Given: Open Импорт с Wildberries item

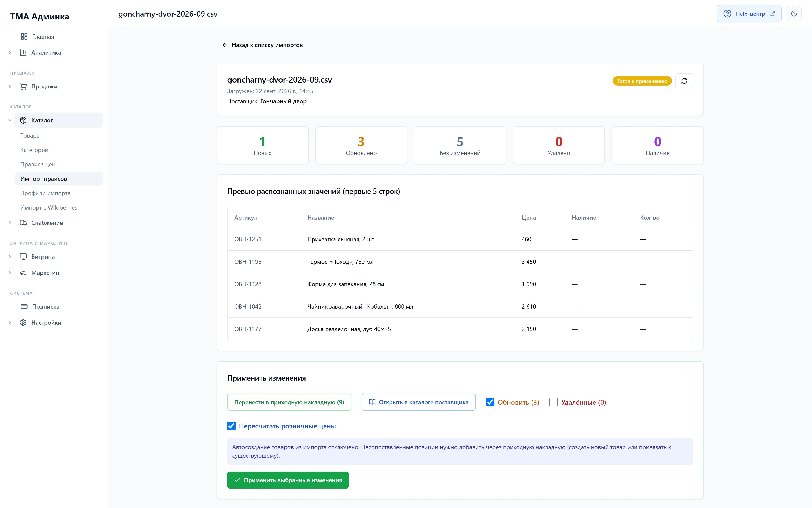Looking at the screenshot, I should click(59, 208).
